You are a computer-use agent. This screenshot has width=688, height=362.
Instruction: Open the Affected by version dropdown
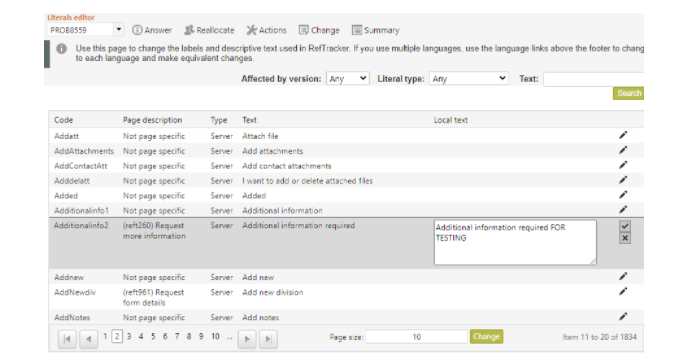point(348,79)
